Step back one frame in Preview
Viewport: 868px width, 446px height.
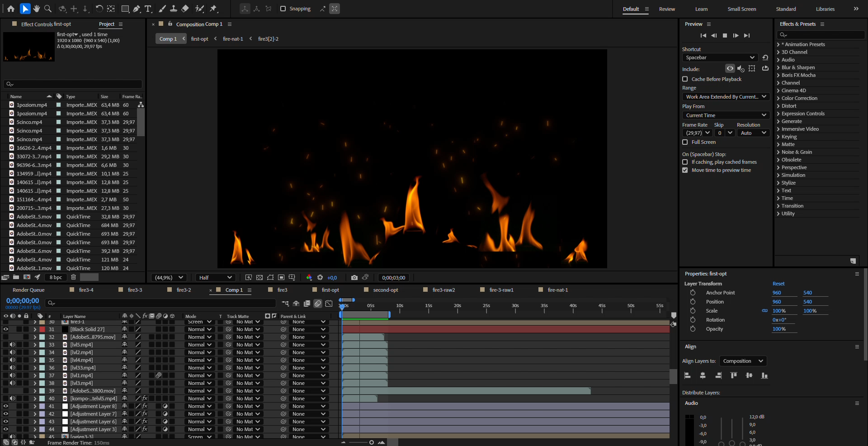click(714, 35)
